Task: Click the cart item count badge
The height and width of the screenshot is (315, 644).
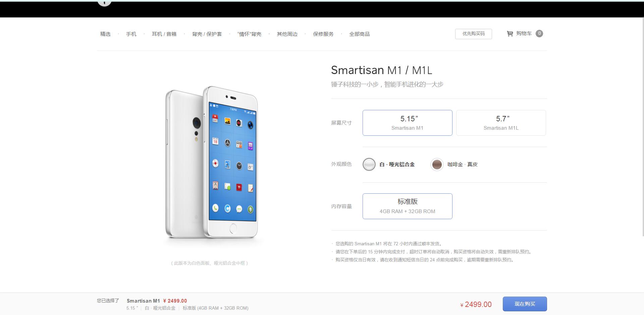Action: coord(539,34)
